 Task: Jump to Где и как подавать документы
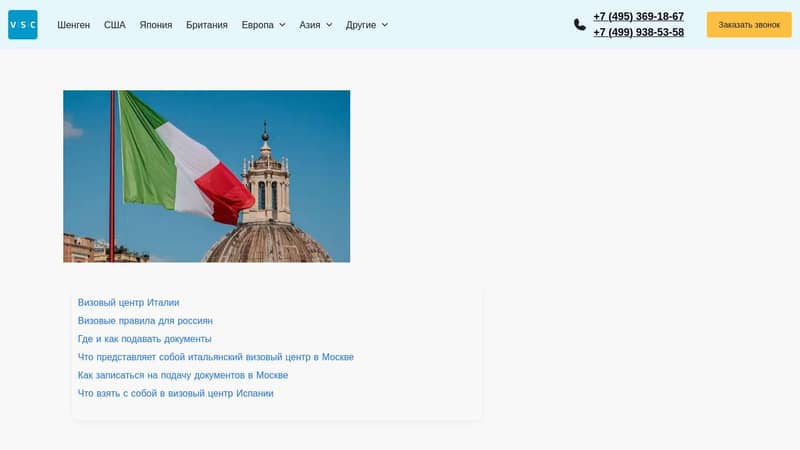(144, 339)
